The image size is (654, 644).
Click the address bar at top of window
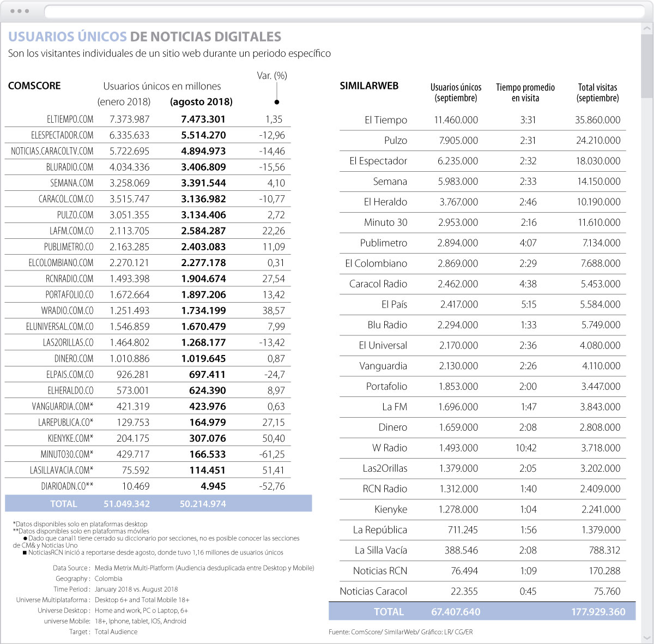pos(343,11)
